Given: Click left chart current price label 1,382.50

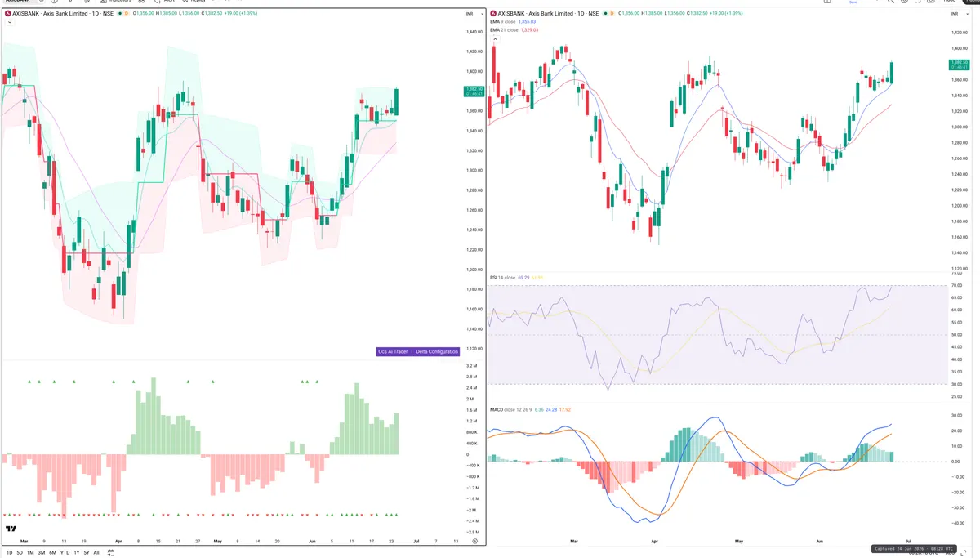Looking at the screenshot, I should [474, 91].
